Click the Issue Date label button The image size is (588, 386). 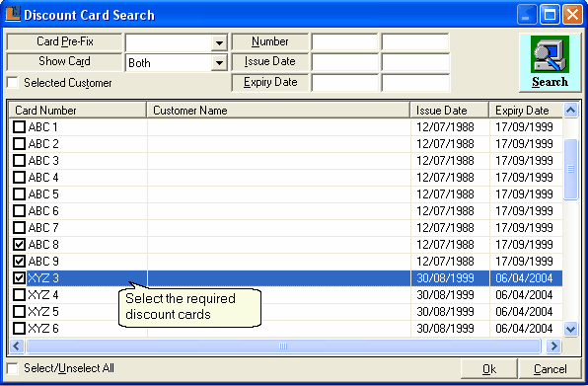[270, 61]
